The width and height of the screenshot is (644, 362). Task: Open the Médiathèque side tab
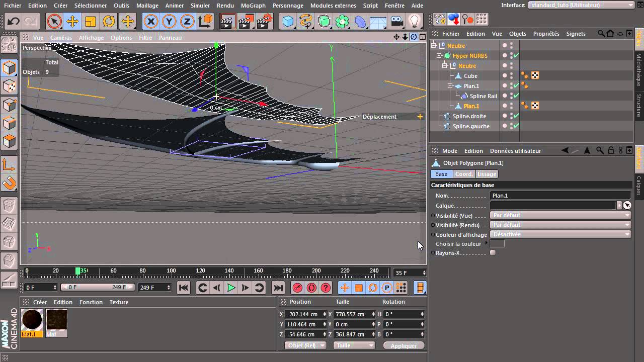(x=639, y=69)
